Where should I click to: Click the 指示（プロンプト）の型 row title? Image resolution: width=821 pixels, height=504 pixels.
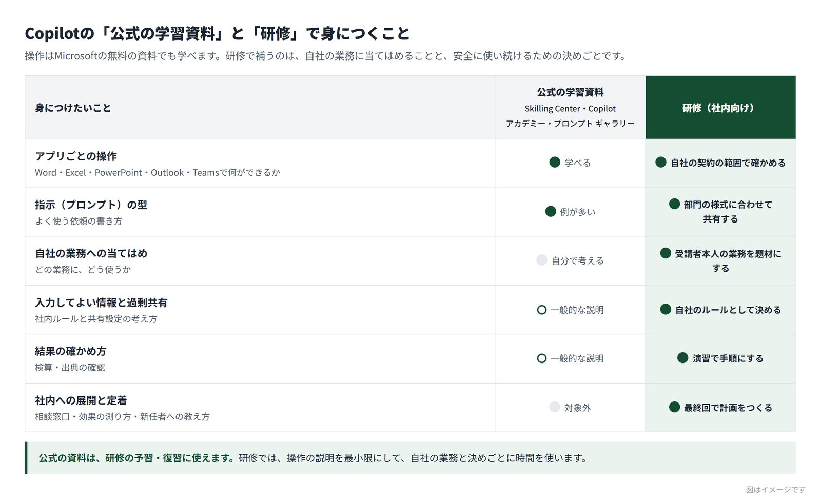coord(91,205)
